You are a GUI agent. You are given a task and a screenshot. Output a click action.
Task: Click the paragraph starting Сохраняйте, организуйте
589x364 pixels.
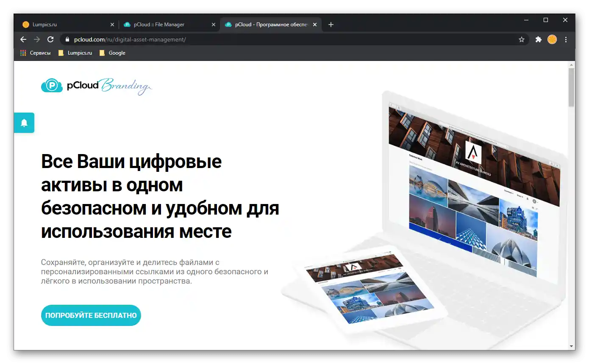(155, 271)
